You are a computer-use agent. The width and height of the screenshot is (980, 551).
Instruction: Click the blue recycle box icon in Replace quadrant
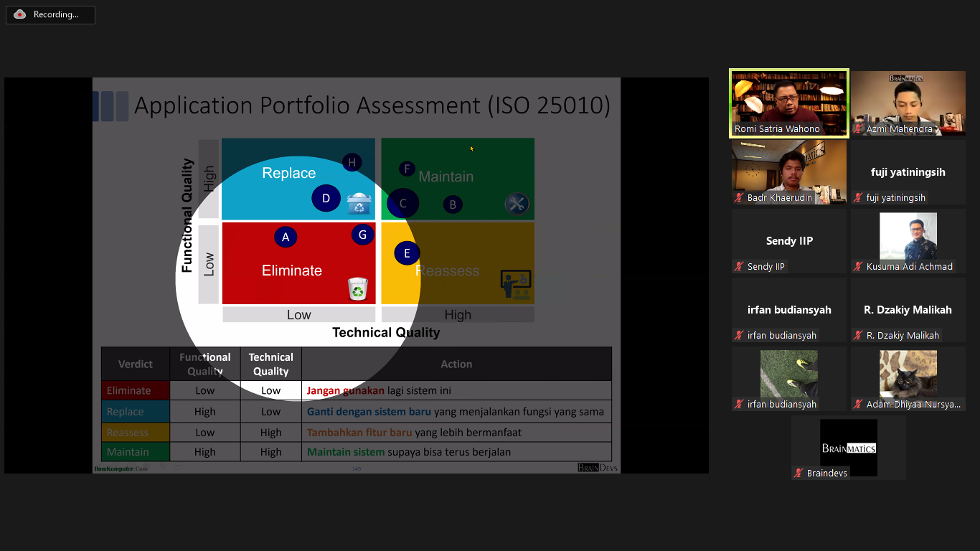359,204
